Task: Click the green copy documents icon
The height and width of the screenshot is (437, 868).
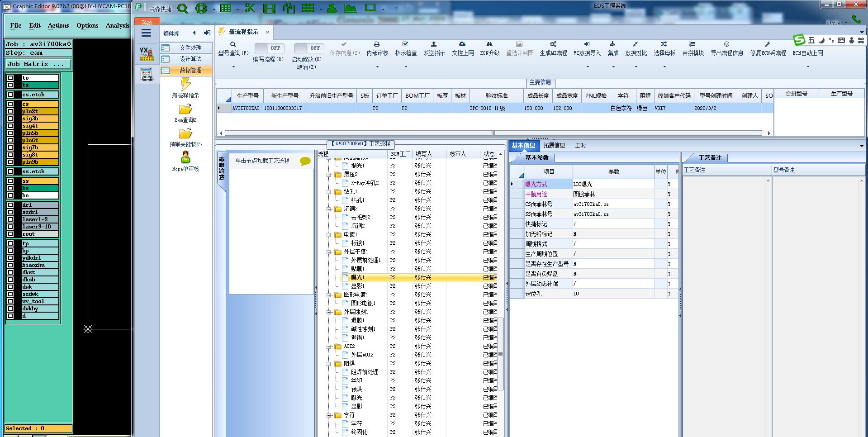Action: click(289, 8)
